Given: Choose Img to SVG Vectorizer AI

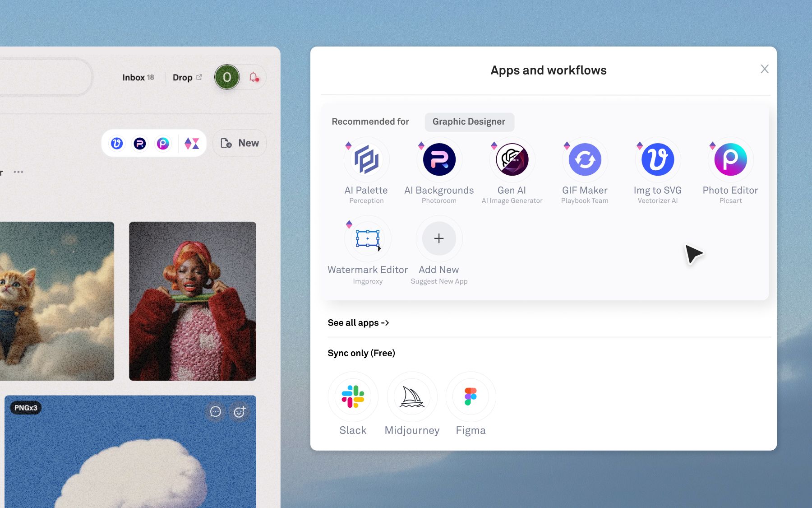Looking at the screenshot, I should point(658,160).
